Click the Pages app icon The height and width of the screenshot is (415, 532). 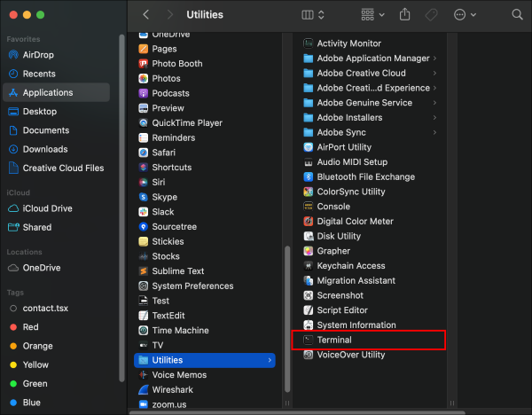click(x=143, y=49)
